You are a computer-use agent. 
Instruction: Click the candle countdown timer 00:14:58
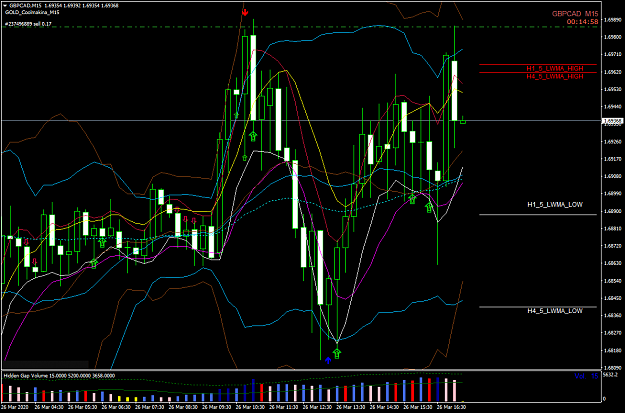pyautogui.click(x=582, y=22)
